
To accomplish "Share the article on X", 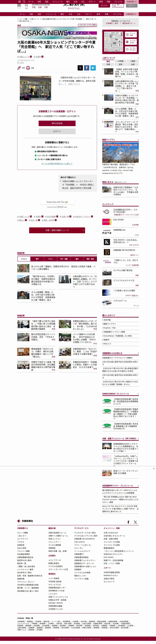I will pyautogui.click(x=80, y=68).
